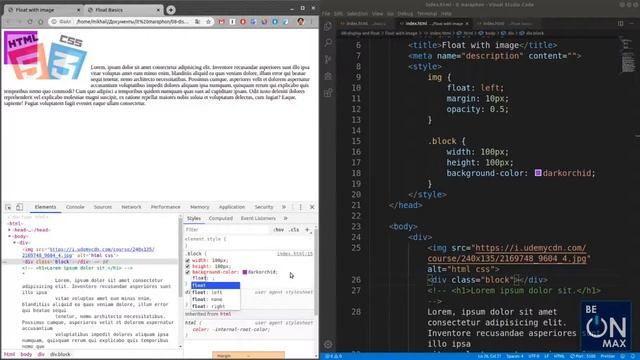This screenshot has height=360, width=640.
Task: Toggle :hov element state panel
Action: [279, 230]
